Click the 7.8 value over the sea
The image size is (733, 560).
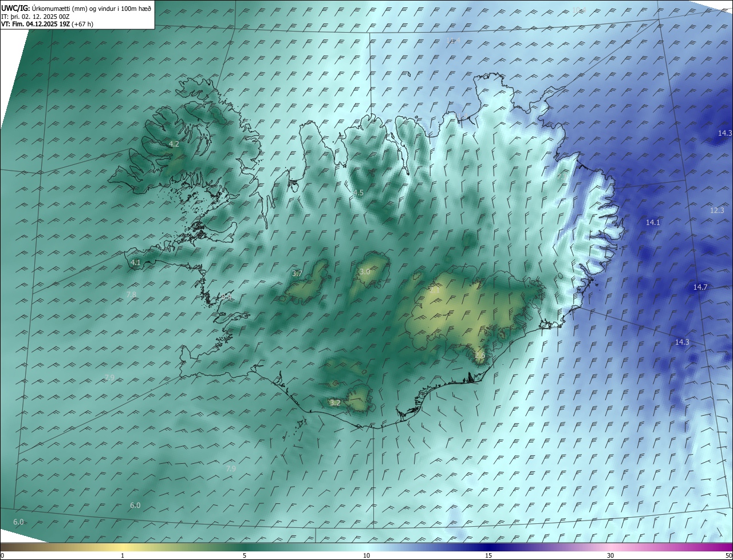tap(131, 295)
